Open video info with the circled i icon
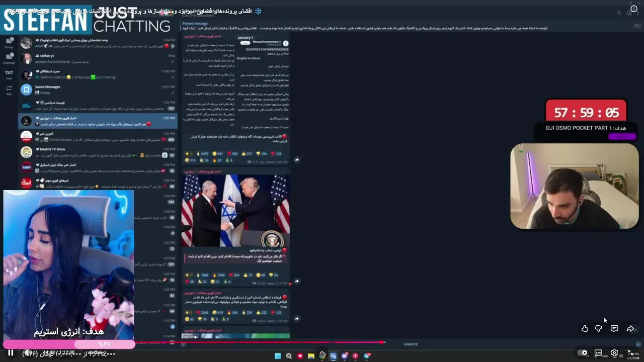The image size is (644, 362). coord(634,9)
